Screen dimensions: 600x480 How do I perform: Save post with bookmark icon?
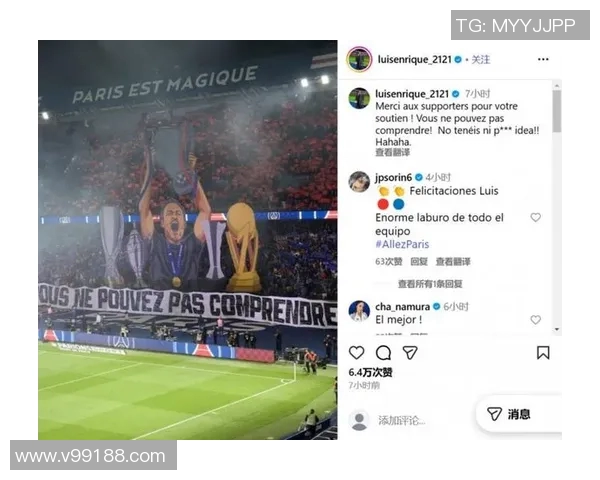tap(543, 353)
